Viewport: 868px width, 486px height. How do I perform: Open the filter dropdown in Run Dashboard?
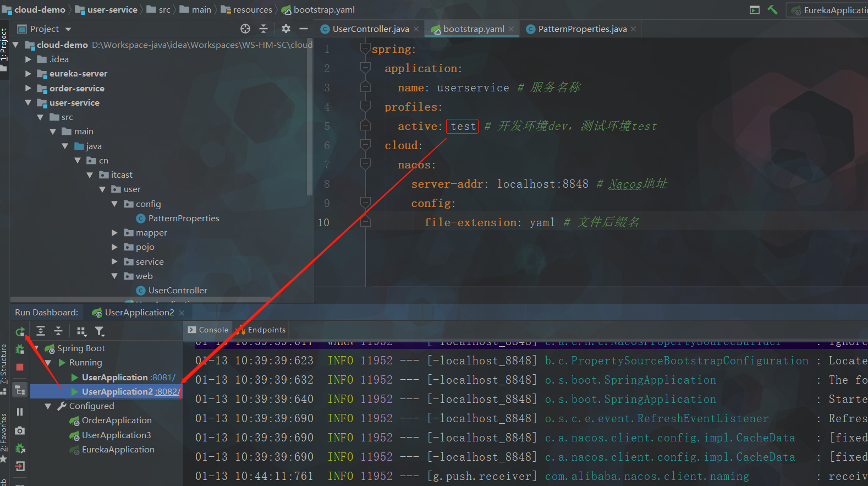(x=100, y=331)
